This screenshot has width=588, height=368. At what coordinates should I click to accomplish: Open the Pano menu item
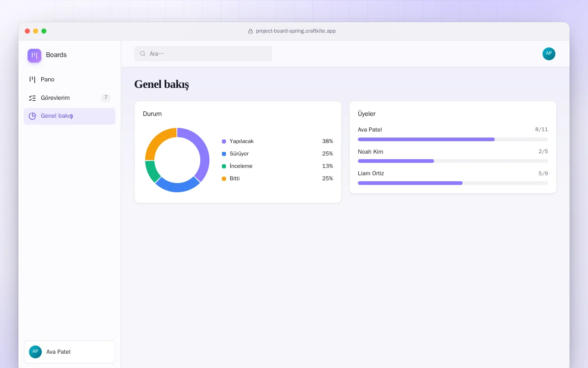tap(69, 80)
